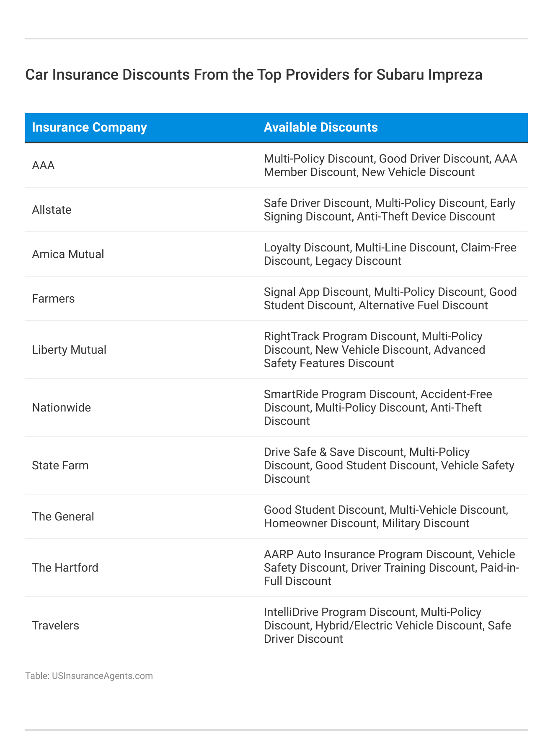Click The Hartford company cell
Viewport: 553px width, 756px height.
[65, 567]
